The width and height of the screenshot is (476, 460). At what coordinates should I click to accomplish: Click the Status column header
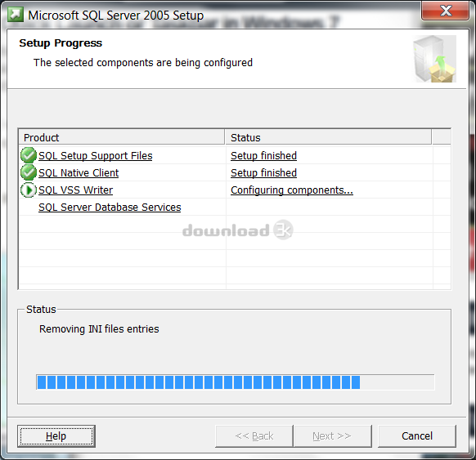click(x=328, y=137)
